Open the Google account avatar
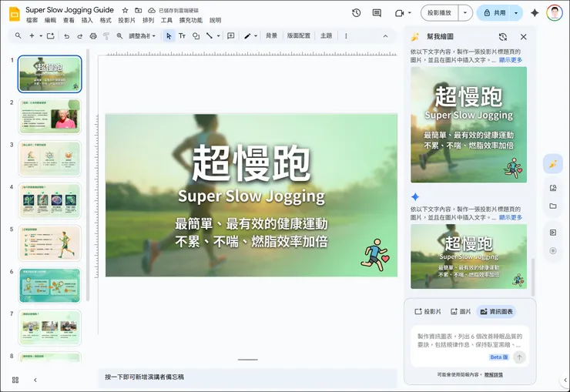The height and width of the screenshot is (392, 570). 555,13
